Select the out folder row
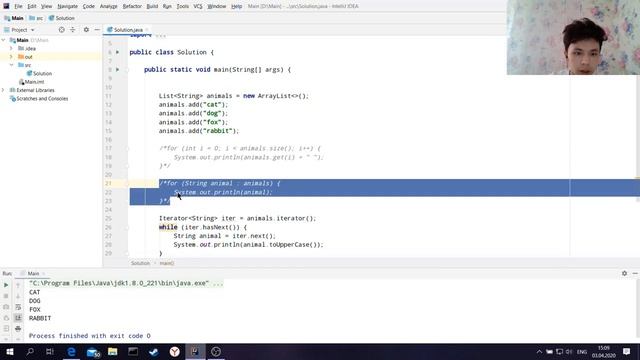The height and width of the screenshot is (360, 640). pos(51,57)
